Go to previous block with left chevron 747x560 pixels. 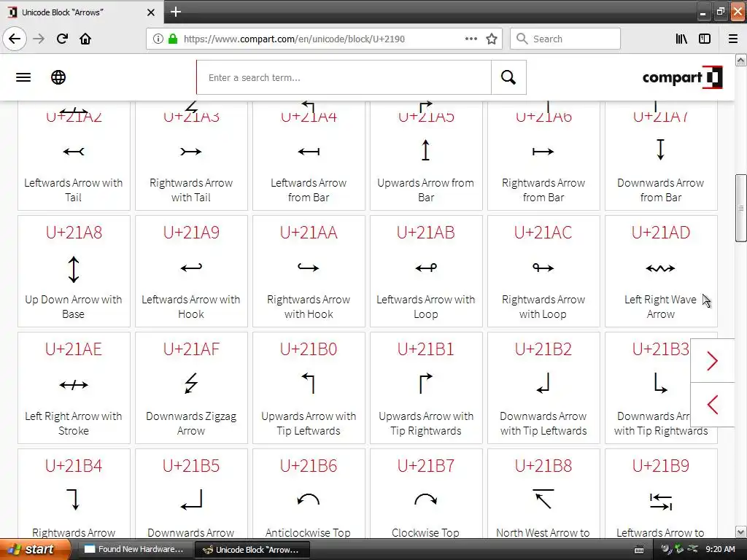(x=713, y=405)
